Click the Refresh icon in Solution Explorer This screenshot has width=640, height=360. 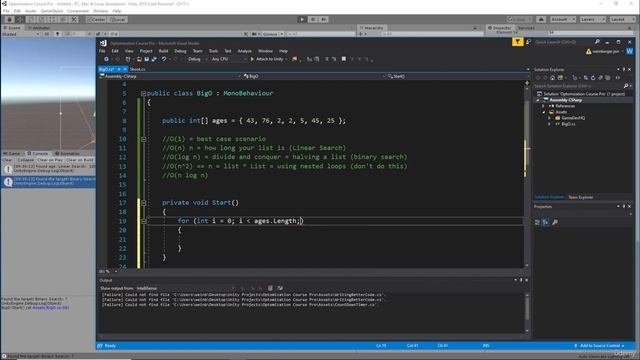(593, 78)
